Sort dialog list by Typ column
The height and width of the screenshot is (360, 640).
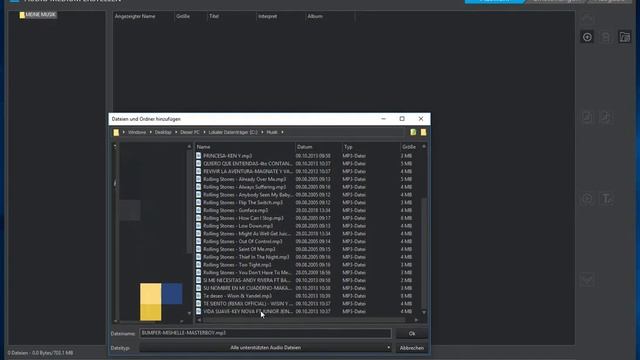point(371,147)
